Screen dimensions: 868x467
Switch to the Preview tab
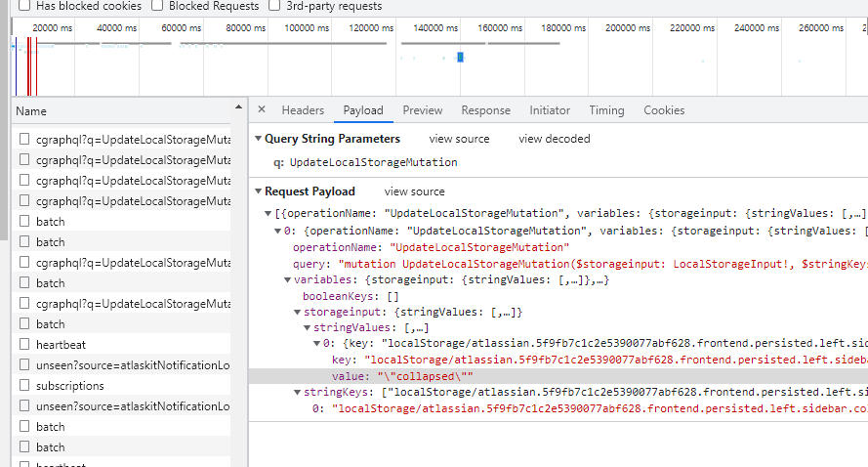click(x=423, y=110)
